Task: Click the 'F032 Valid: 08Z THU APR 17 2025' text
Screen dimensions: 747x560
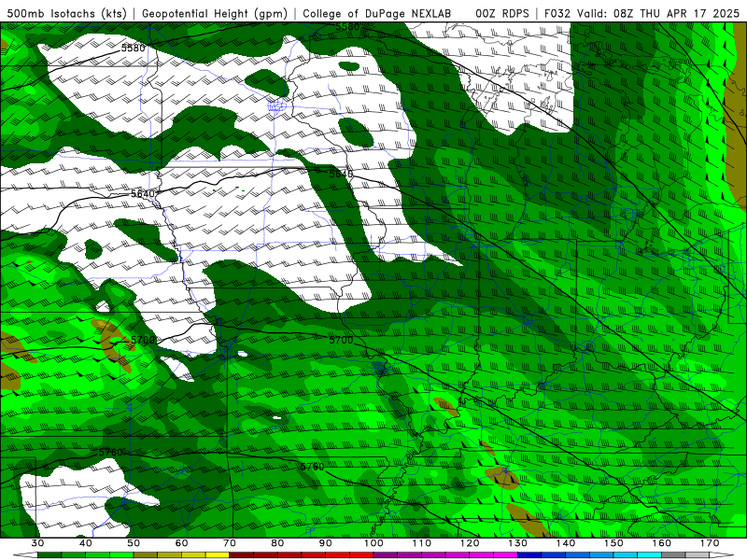Action: 641,13
